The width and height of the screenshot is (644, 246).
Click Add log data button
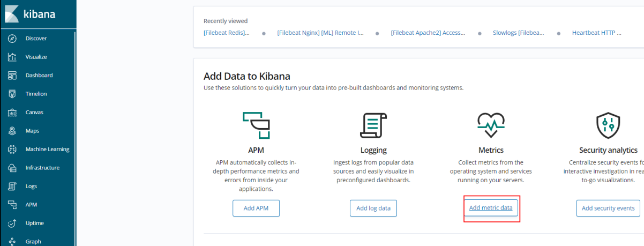(373, 208)
